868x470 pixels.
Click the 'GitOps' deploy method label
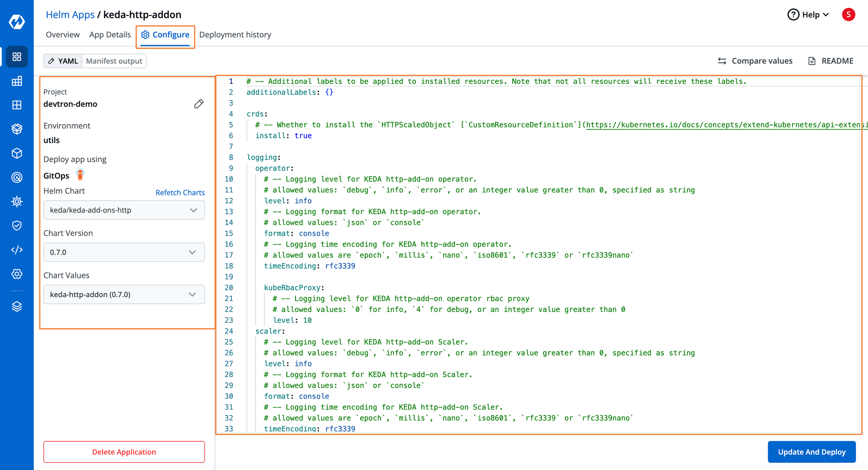(56, 176)
